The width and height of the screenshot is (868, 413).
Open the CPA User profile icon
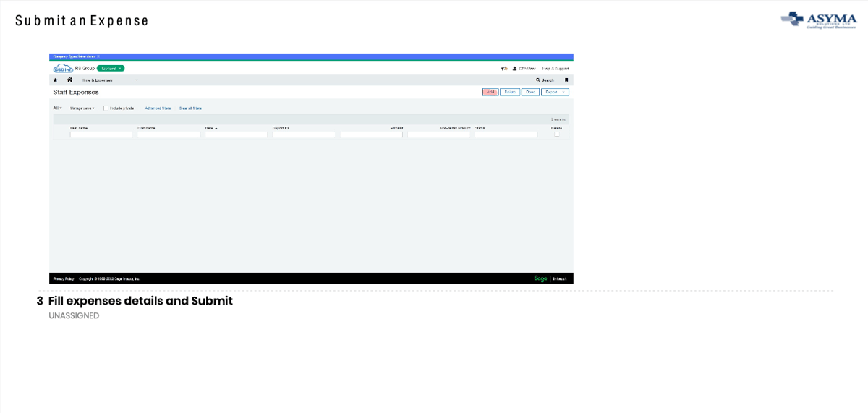515,69
